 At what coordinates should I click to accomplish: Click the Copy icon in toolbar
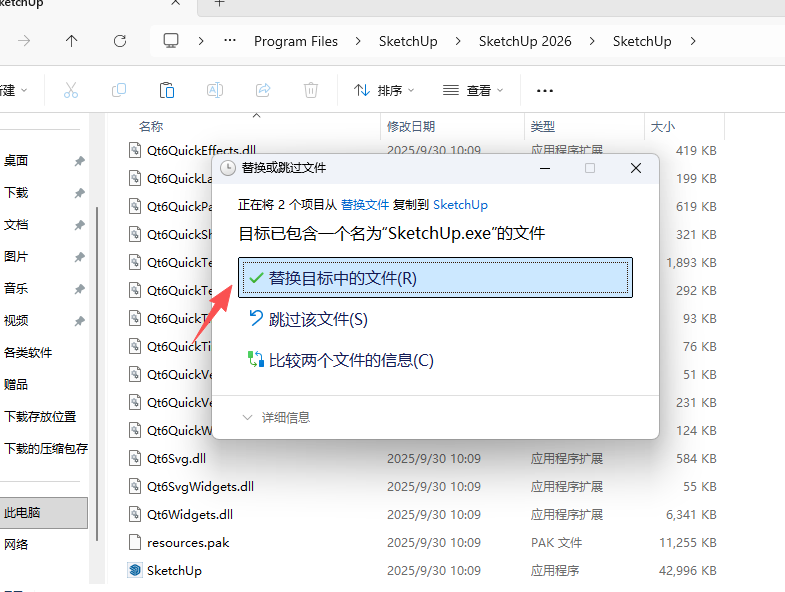[x=119, y=90]
